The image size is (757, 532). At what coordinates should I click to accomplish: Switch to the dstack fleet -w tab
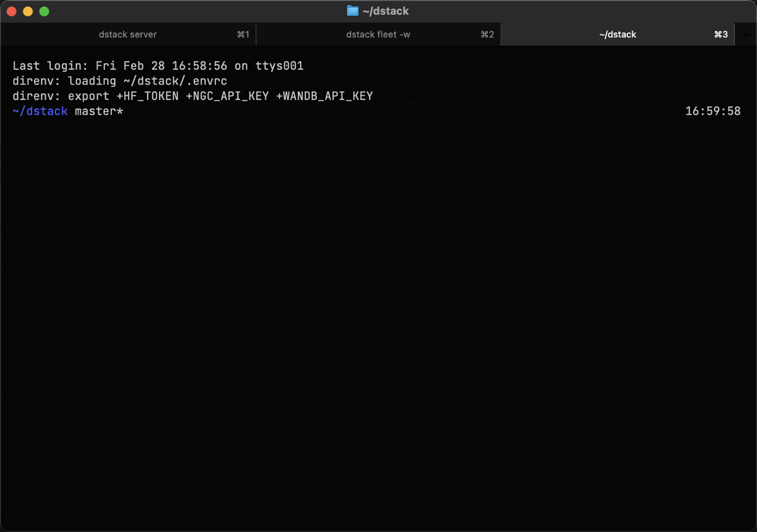(378, 34)
